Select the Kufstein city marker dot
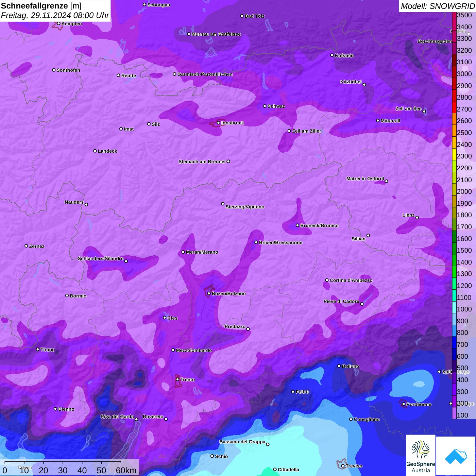 [332, 55]
